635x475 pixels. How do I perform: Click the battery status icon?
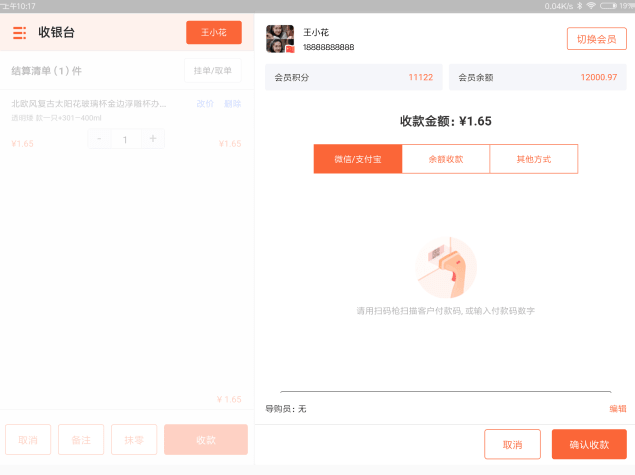tap(608, 6)
